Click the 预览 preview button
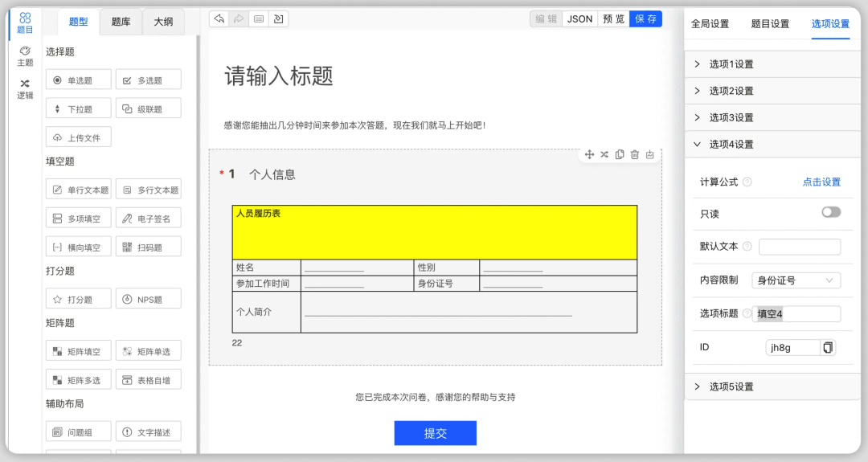 613,18
